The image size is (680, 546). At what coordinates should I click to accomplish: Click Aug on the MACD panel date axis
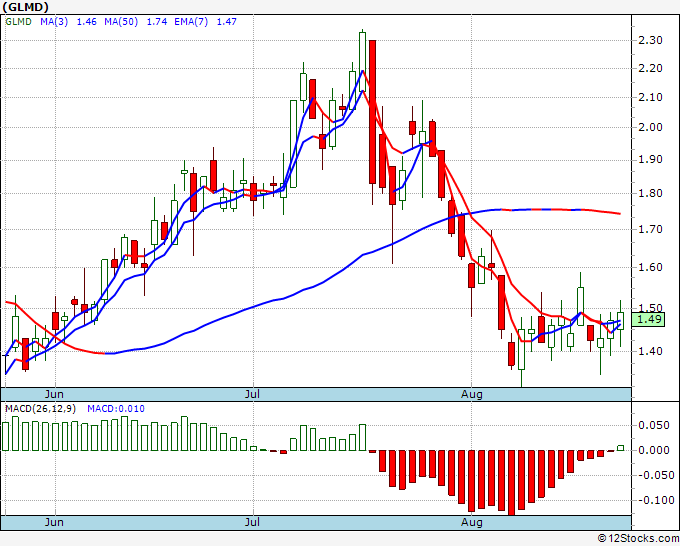[472, 522]
